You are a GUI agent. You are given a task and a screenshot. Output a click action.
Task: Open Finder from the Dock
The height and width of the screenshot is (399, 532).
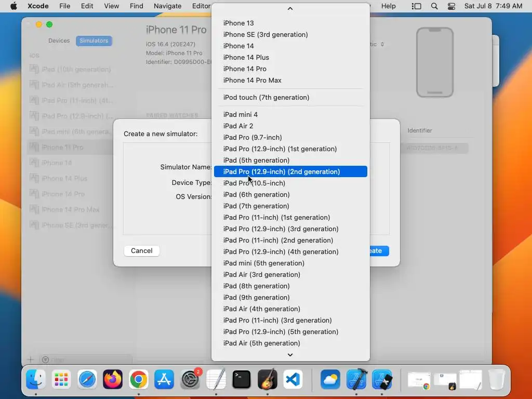pos(36,379)
